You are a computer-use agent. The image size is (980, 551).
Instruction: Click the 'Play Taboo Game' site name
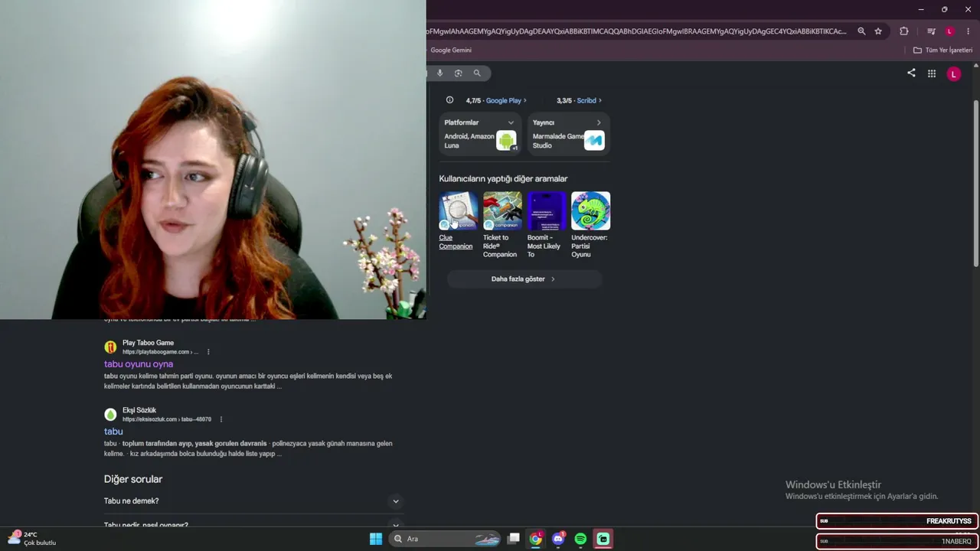tap(148, 343)
